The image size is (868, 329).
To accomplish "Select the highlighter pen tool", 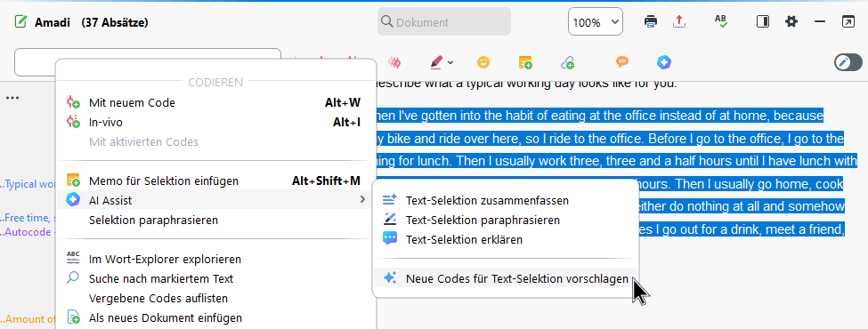I will [437, 62].
